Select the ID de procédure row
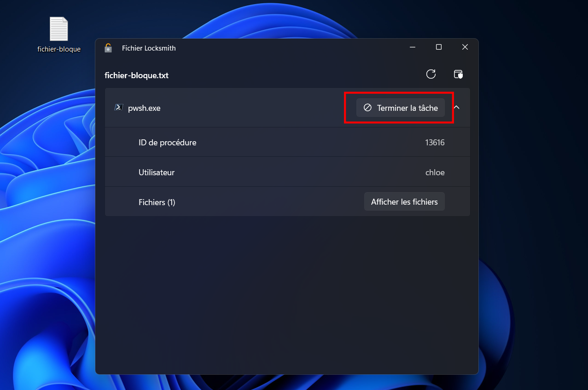 click(287, 142)
